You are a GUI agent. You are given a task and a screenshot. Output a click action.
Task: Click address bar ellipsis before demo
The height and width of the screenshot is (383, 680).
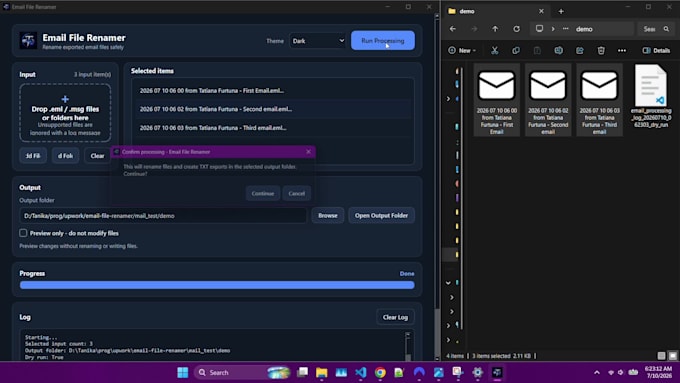(x=566, y=29)
